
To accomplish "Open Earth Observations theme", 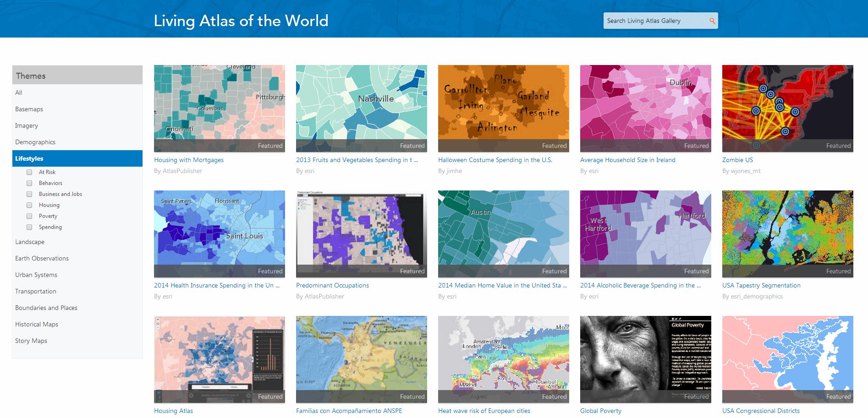I will [x=77, y=258].
